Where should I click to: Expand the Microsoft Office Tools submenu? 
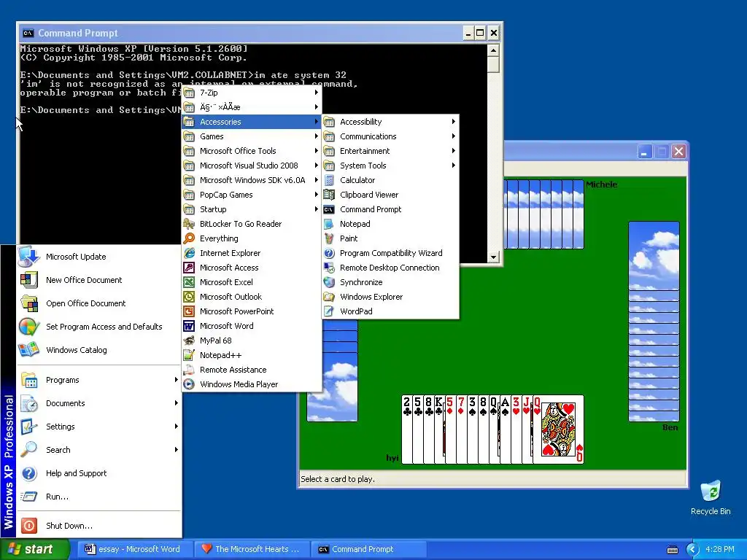252,151
